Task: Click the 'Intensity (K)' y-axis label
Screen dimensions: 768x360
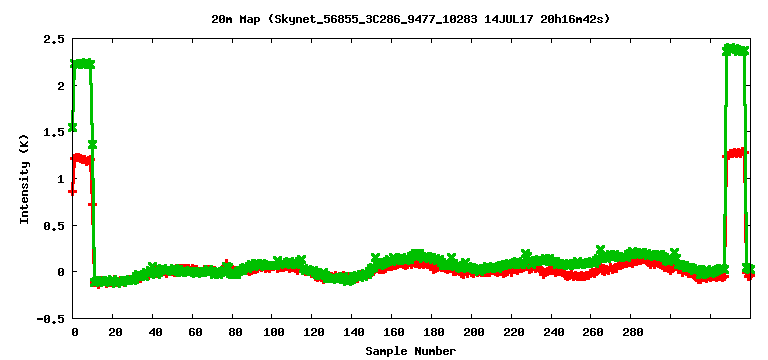Action: coord(24,179)
